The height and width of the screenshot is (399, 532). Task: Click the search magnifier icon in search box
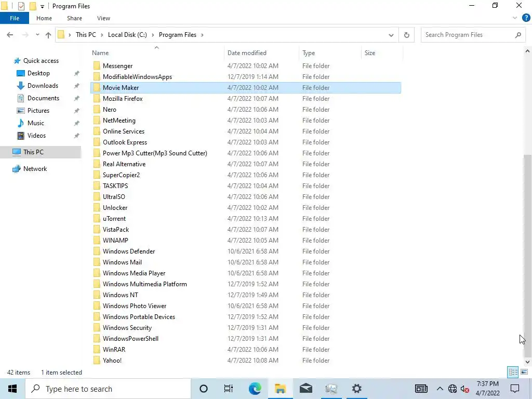pos(518,35)
